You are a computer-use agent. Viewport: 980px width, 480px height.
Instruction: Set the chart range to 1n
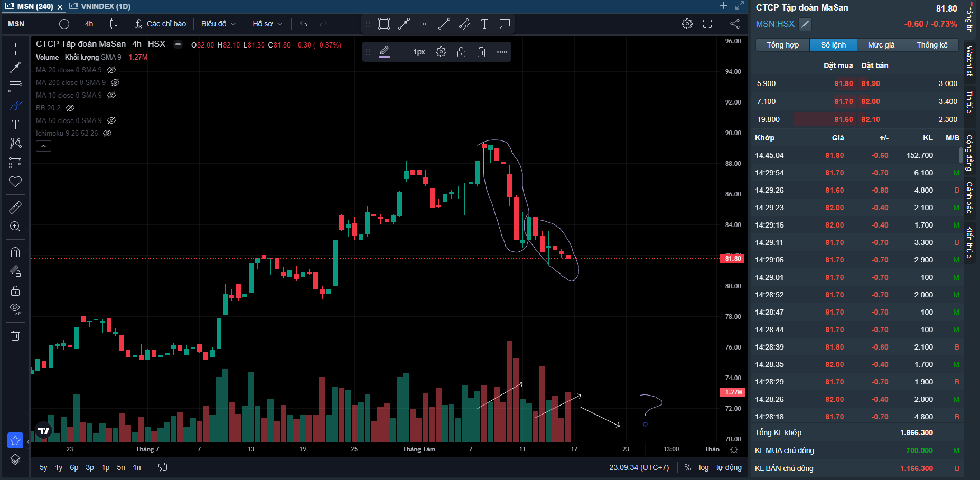coord(137,467)
